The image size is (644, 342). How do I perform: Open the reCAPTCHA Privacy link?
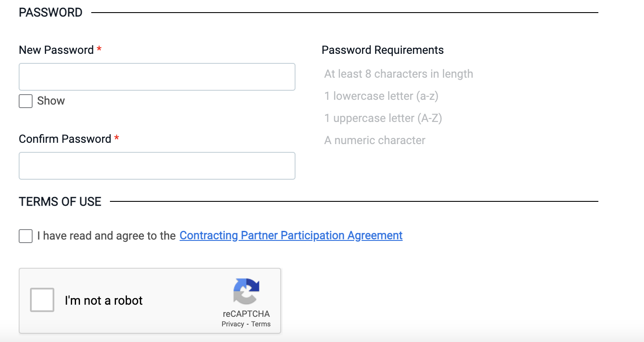(232, 324)
